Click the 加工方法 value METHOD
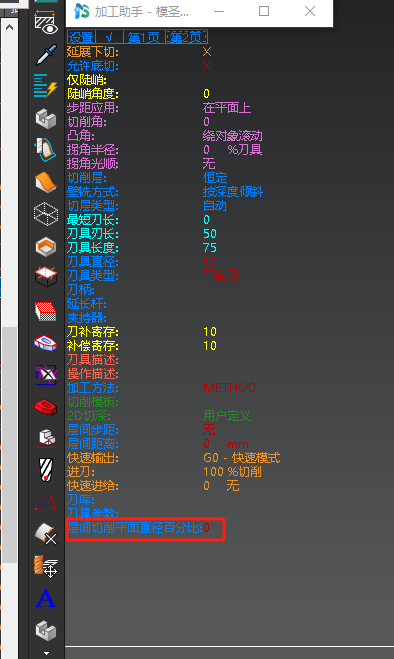 click(x=230, y=387)
